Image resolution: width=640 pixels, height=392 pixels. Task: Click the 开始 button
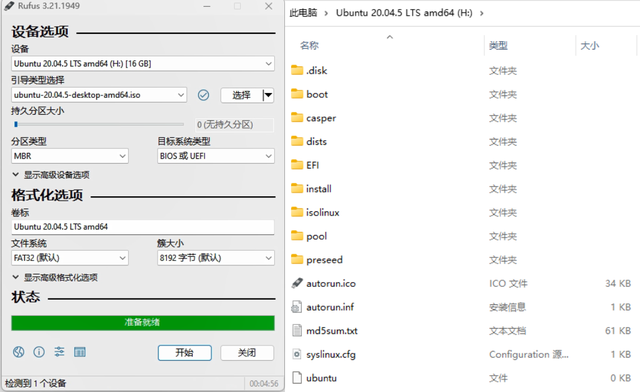coord(185,353)
